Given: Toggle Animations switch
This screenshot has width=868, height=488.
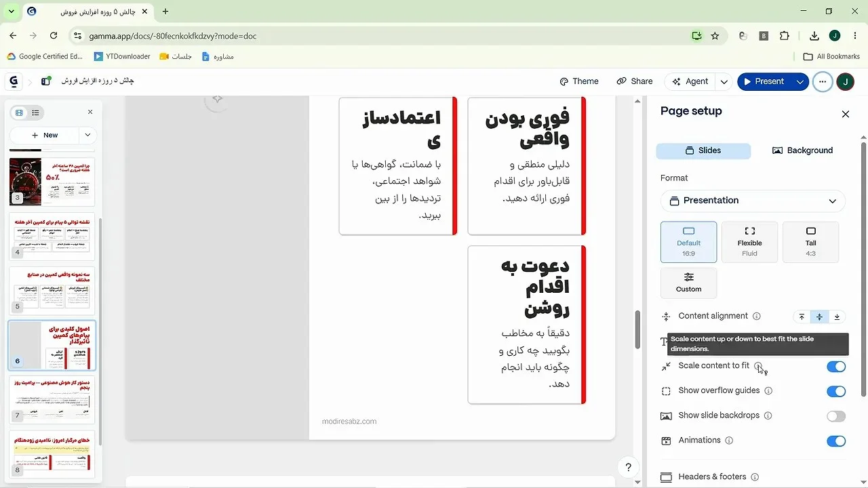Looking at the screenshot, I should pyautogui.click(x=836, y=441).
